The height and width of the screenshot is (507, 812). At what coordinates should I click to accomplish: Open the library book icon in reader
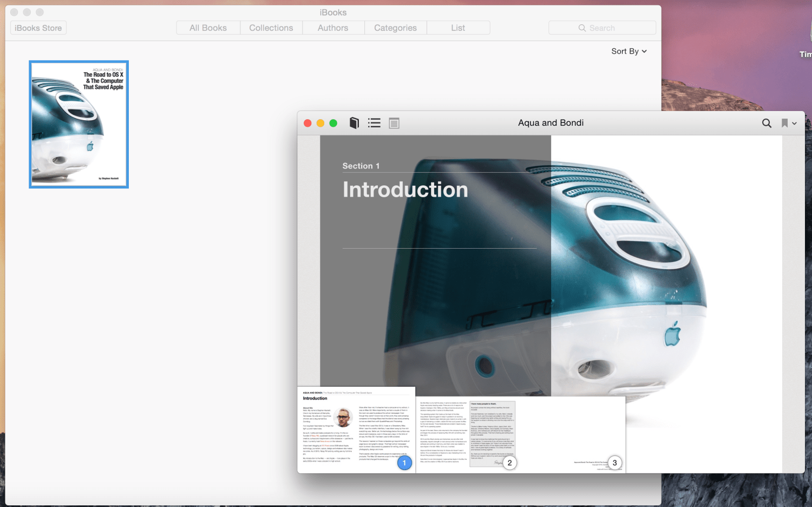click(x=354, y=123)
